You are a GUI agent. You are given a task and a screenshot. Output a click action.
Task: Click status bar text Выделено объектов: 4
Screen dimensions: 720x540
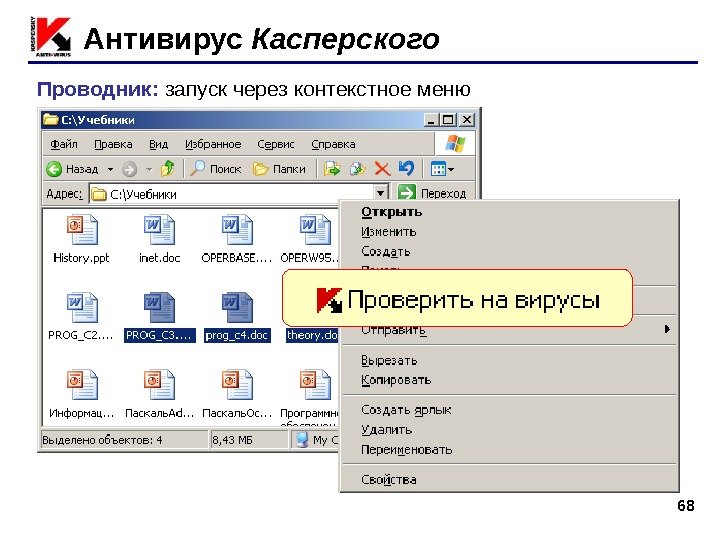tap(102, 440)
